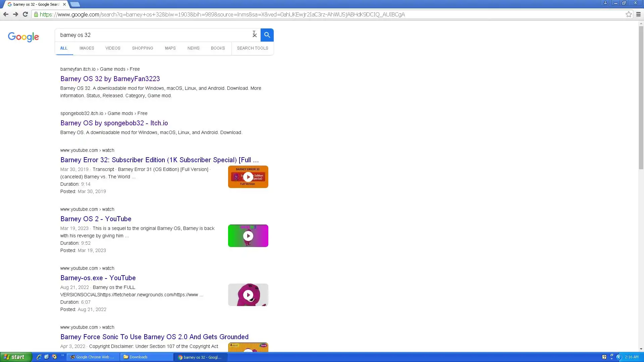Open the Chrome hamburger menu
Screen dimensions: 644x362
click(x=638, y=14)
